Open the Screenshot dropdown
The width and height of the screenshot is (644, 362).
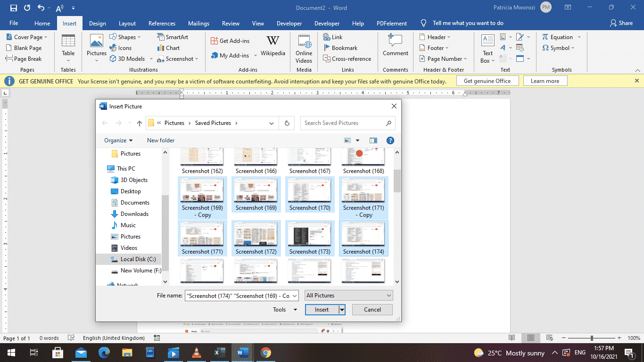[x=197, y=59]
